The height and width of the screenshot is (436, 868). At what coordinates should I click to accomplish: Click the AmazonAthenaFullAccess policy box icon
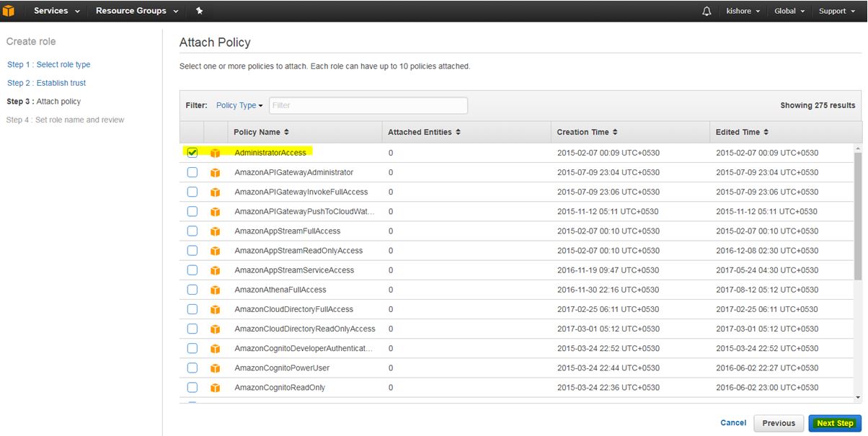(x=215, y=290)
